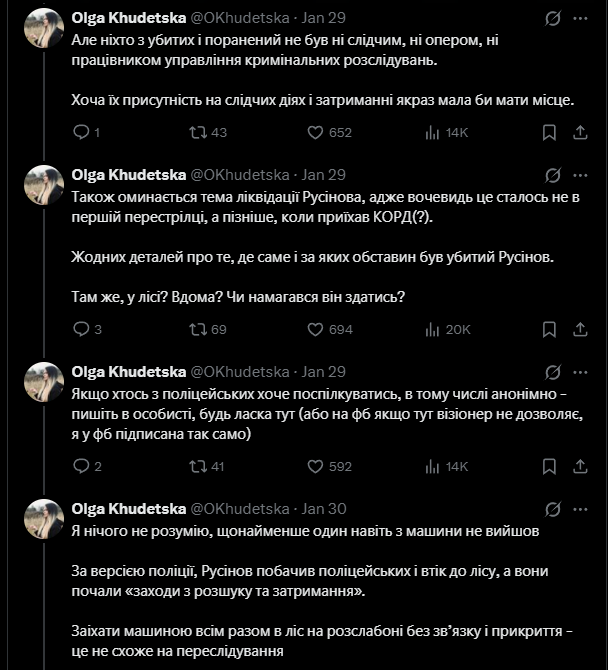Reply to the tweet showing 2 replies
Image resolution: width=608 pixels, height=670 pixels.
83,466
